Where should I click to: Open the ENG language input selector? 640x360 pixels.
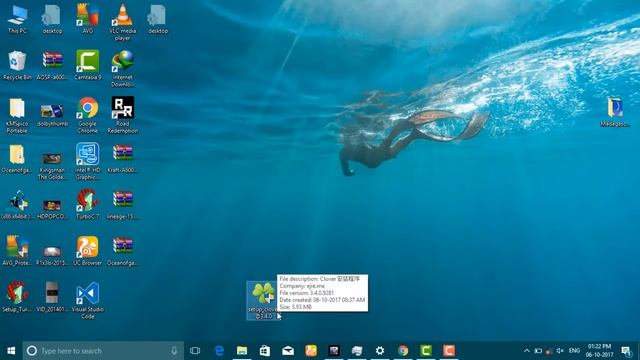[x=574, y=351]
